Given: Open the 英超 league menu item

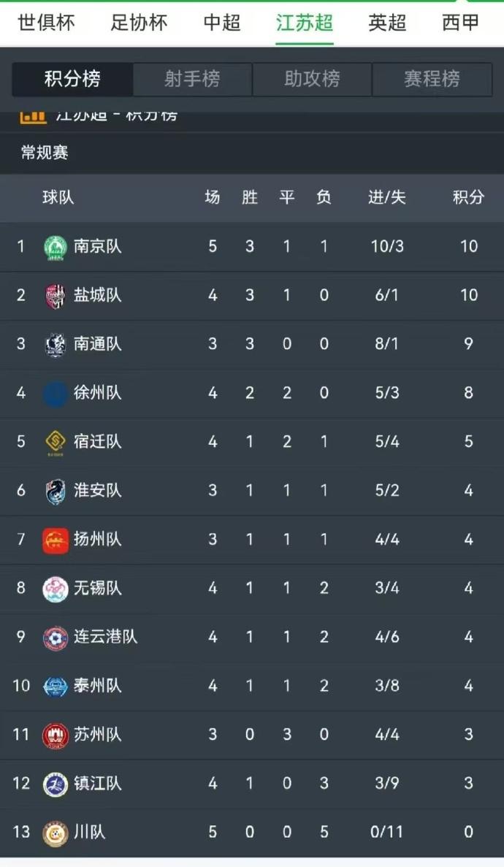Looking at the screenshot, I should tap(387, 23).
